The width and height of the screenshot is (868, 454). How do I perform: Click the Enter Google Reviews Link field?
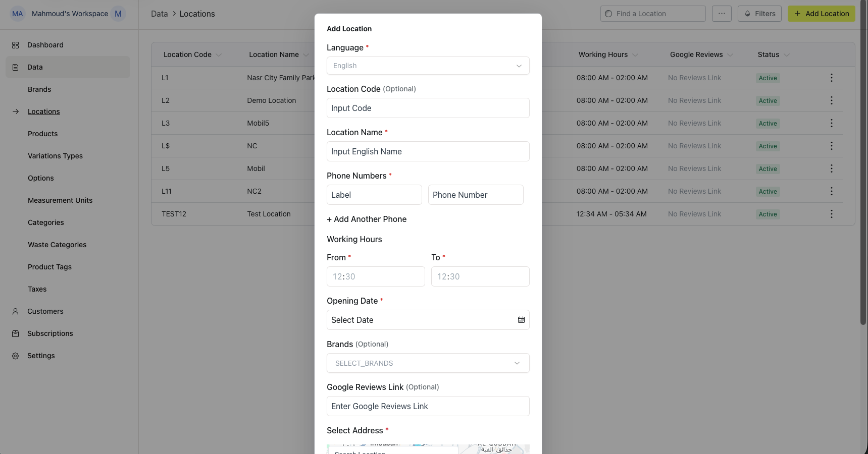pos(428,406)
